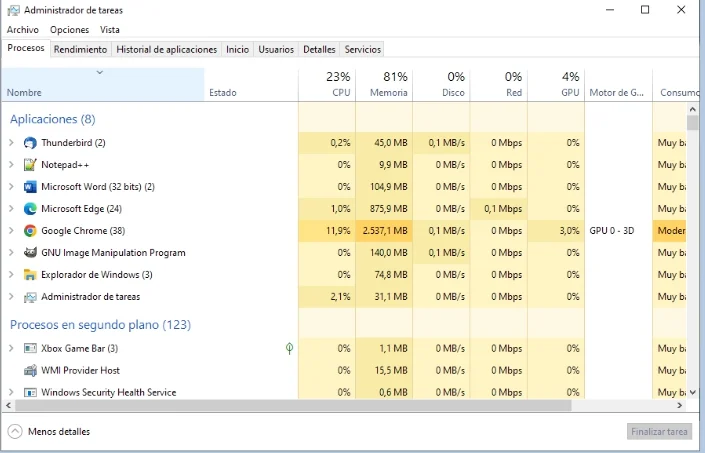The height and width of the screenshot is (453, 705).
Task: Open the Opciones menu
Action: (x=69, y=30)
